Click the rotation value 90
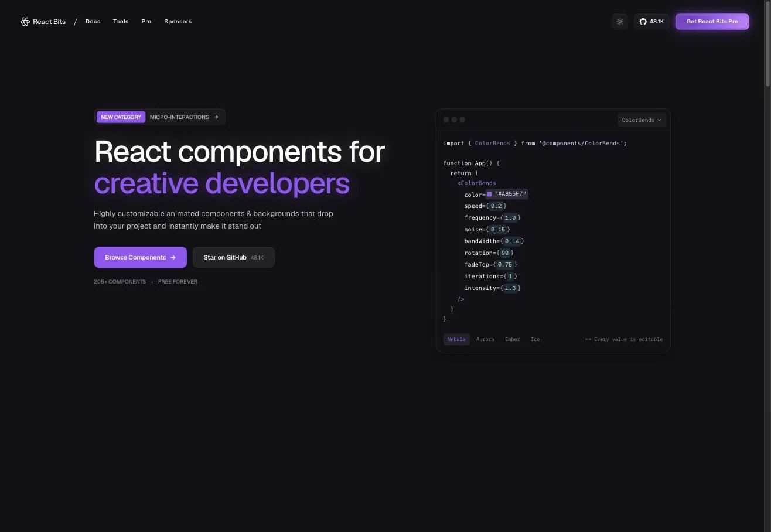This screenshot has width=771, height=532. [505, 253]
